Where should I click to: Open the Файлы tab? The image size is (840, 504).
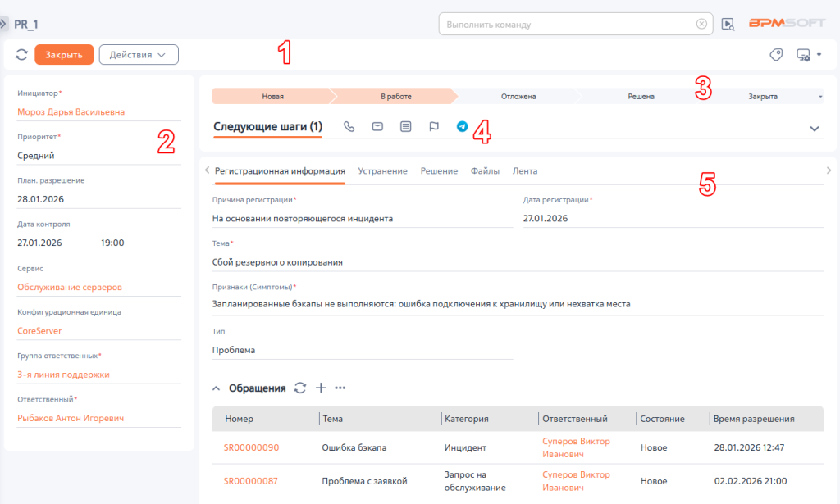tap(485, 170)
